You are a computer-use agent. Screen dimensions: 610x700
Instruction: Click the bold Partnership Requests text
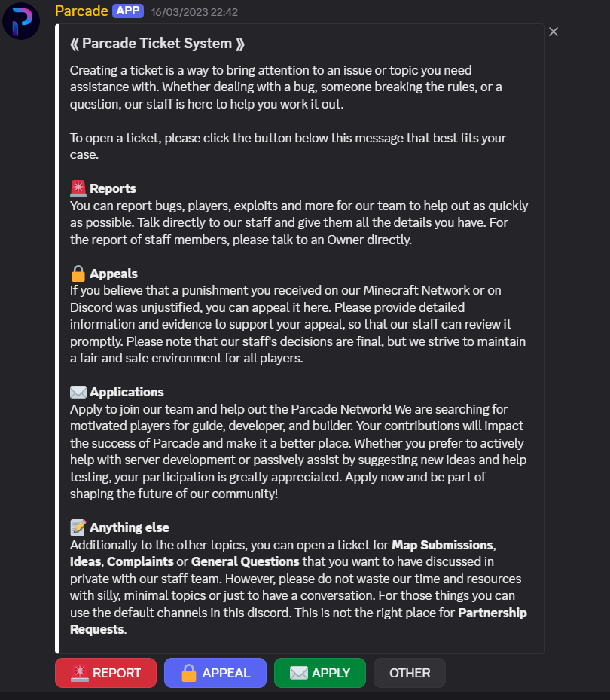click(x=493, y=613)
